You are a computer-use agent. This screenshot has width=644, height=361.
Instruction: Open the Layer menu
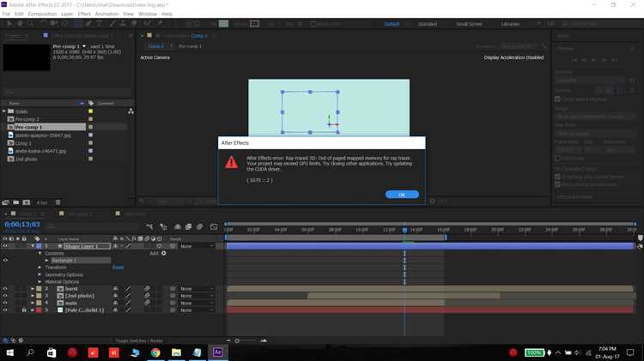[x=67, y=14]
